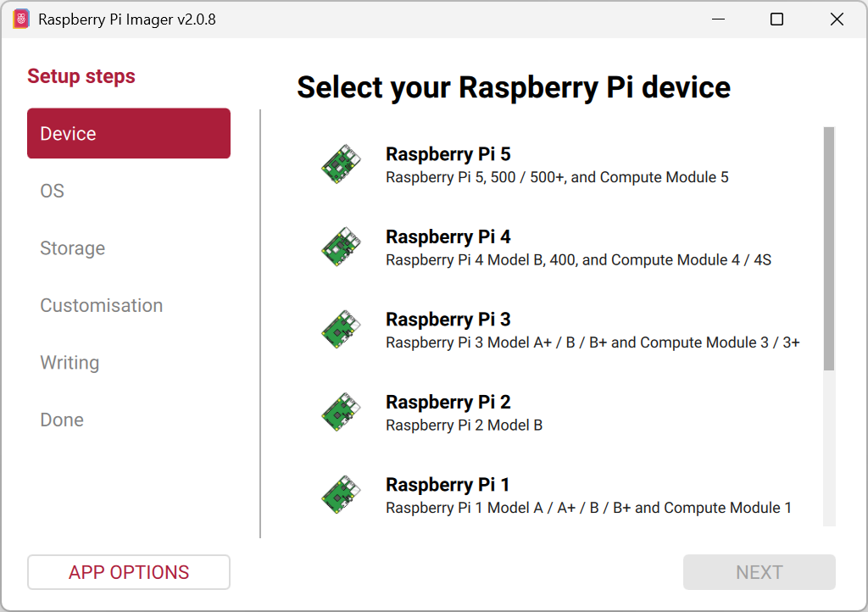Image resolution: width=868 pixels, height=612 pixels.
Task: Click 'Raspberry Pi 1 Model A / A+' description
Action: click(x=588, y=508)
